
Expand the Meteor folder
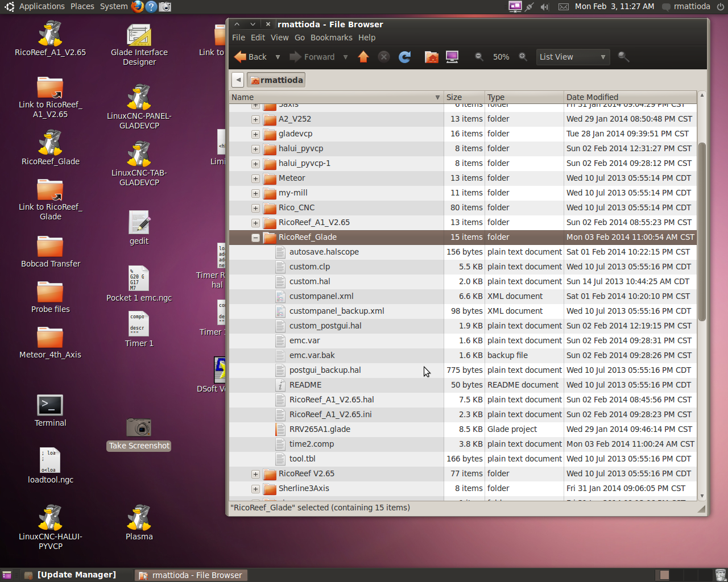click(x=255, y=178)
